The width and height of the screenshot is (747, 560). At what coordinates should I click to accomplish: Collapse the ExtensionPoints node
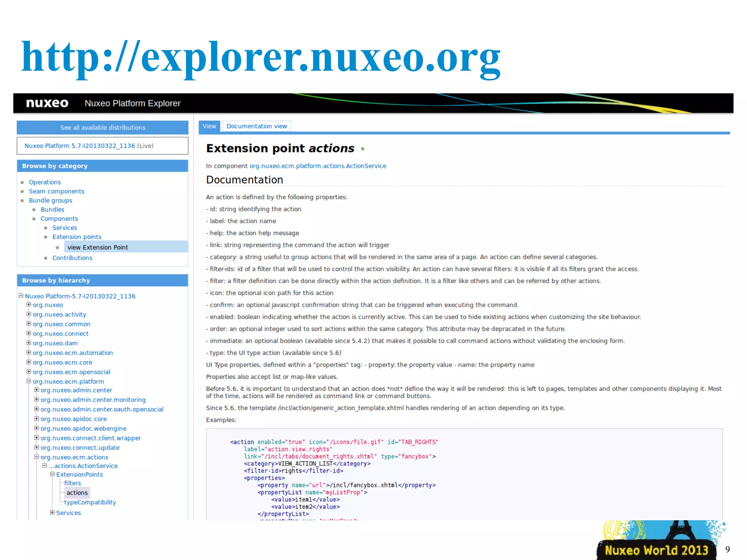point(52,474)
